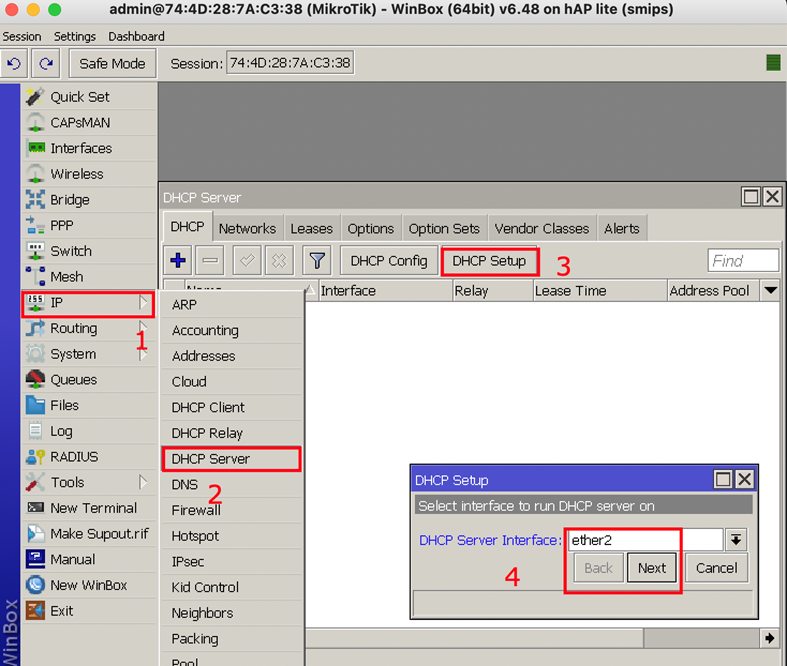Viewport: 787px width, 666px height.
Task: Click the minus remove button in DHCP Server
Action: (210, 260)
